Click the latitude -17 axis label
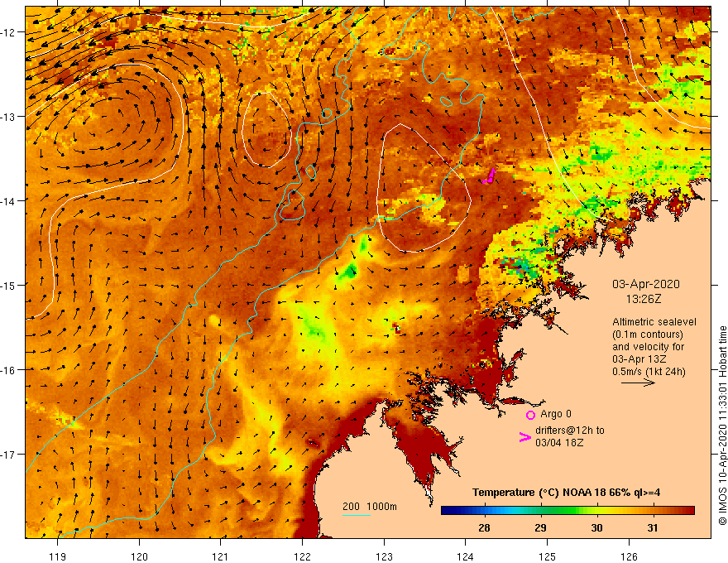This screenshot has width=728, height=563. point(9,455)
